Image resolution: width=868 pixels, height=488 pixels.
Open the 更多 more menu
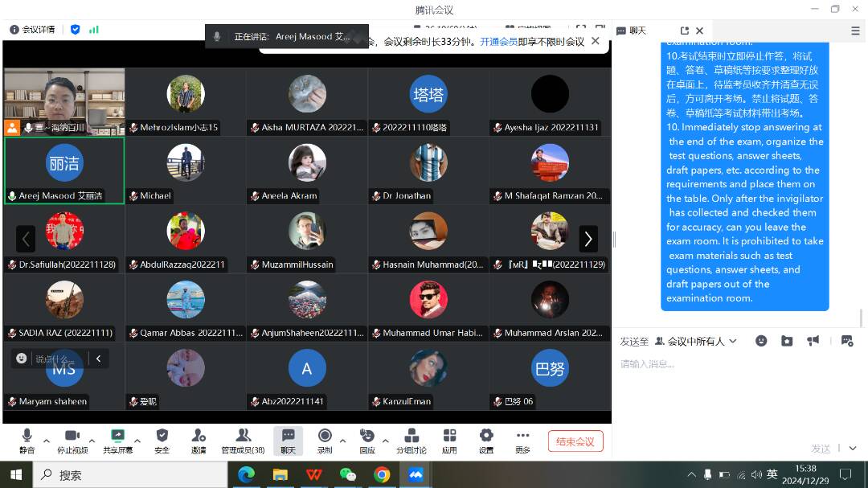click(523, 441)
